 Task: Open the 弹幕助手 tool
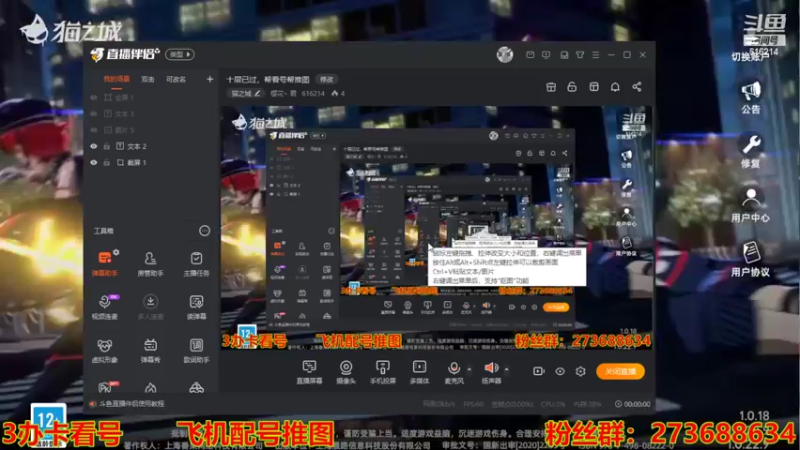[x=105, y=263]
